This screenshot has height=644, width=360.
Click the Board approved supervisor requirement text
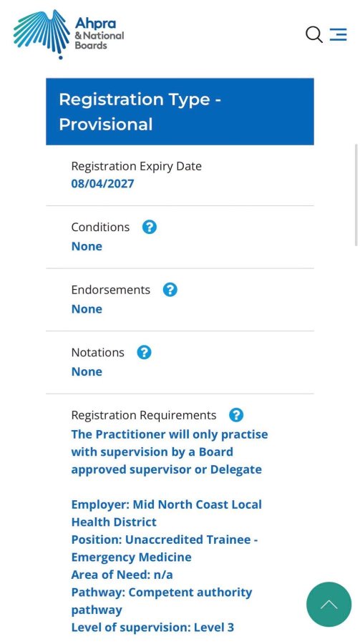pyautogui.click(x=170, y=452)
